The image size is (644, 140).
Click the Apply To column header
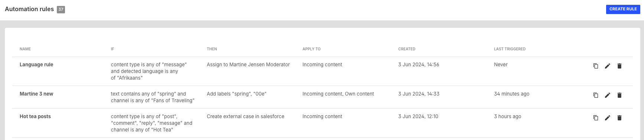pyautogui.click(x=311, y=49)
